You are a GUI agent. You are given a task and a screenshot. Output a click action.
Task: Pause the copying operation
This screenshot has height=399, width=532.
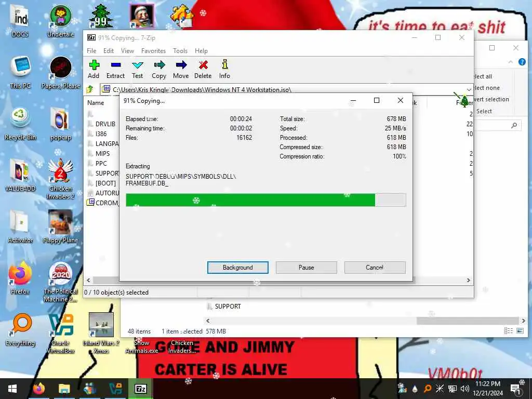click(307, 268)
